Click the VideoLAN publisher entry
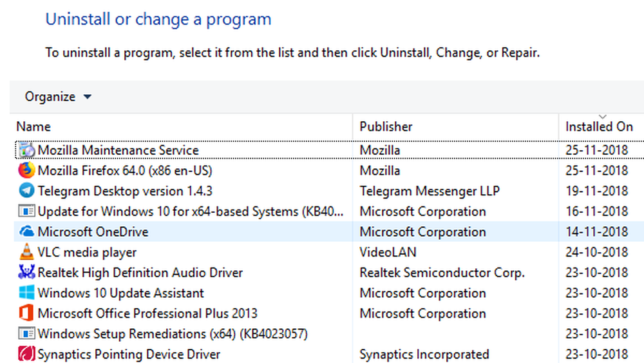 389,252
